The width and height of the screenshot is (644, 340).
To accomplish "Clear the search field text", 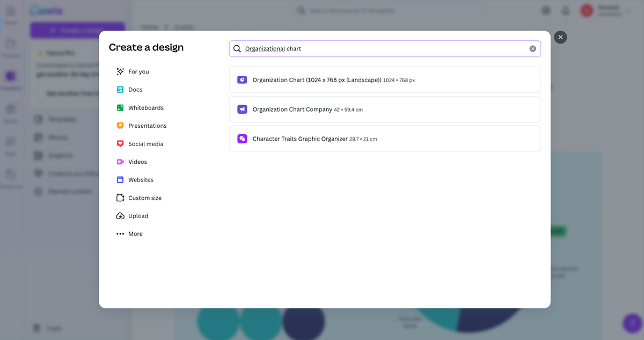I will pos(532,49).
